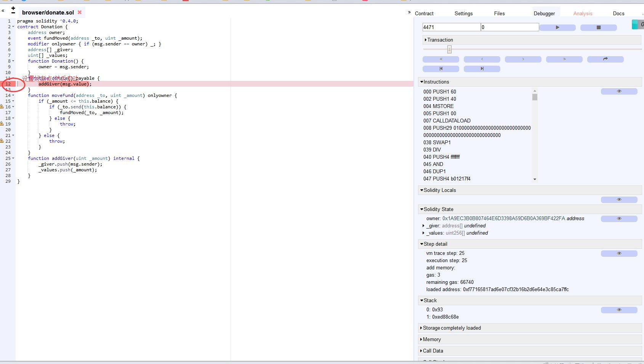Toggle the eye icon for Solidity Locals

point(619,200)
